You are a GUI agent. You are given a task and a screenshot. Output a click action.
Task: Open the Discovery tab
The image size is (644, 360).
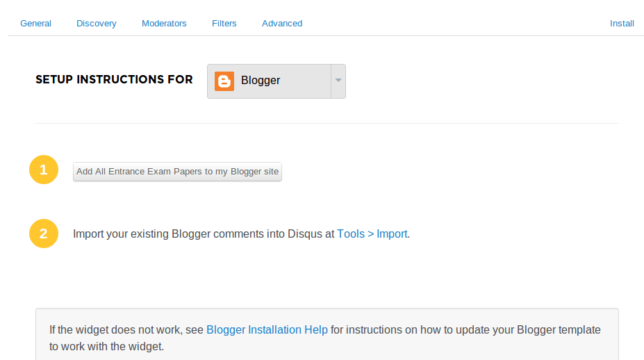tap(97, 24)
